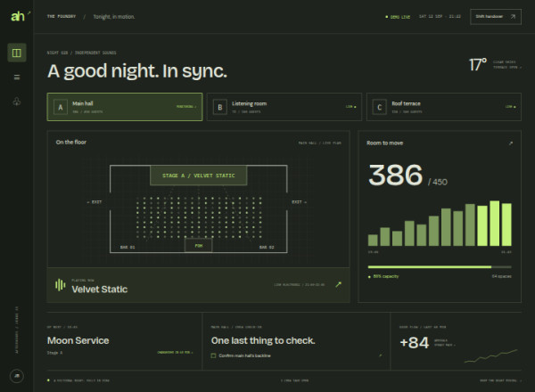Screen dimensions: 535x392
Task: Select the Roof terrace tab
Action: tap(444, 107)
